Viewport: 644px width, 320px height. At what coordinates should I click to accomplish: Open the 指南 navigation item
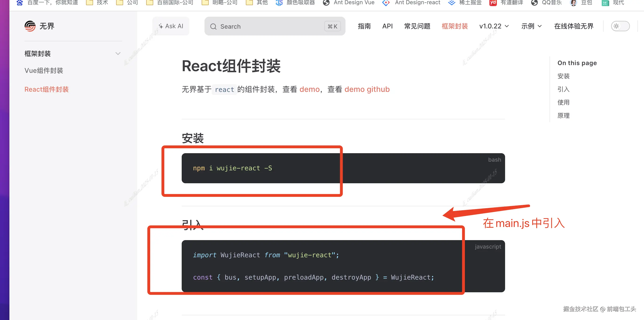[x=364, y=26]
